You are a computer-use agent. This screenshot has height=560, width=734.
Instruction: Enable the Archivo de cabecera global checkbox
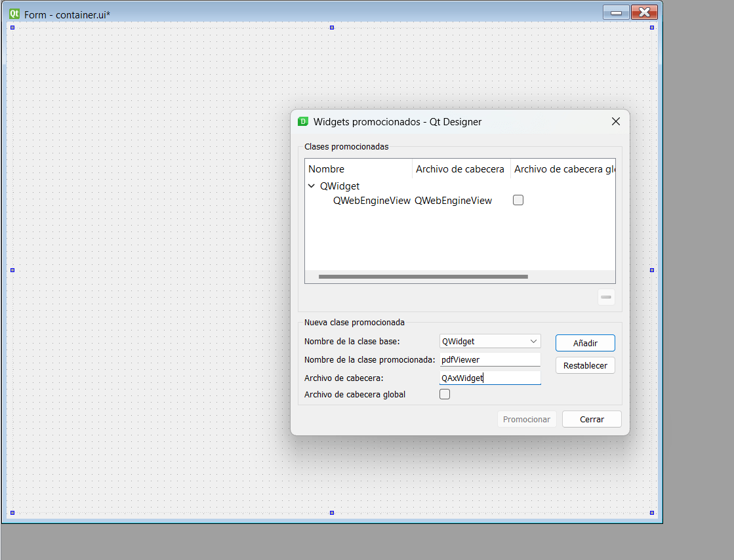pyautogui.click(x=445, y=394)
